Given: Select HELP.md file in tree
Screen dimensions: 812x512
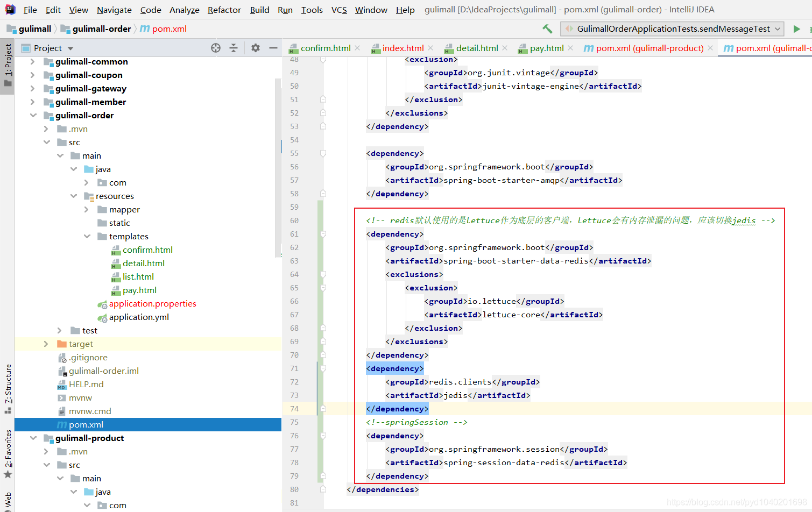Looking at the screenshot, I should pyautogui.click(x=86, y=384).
